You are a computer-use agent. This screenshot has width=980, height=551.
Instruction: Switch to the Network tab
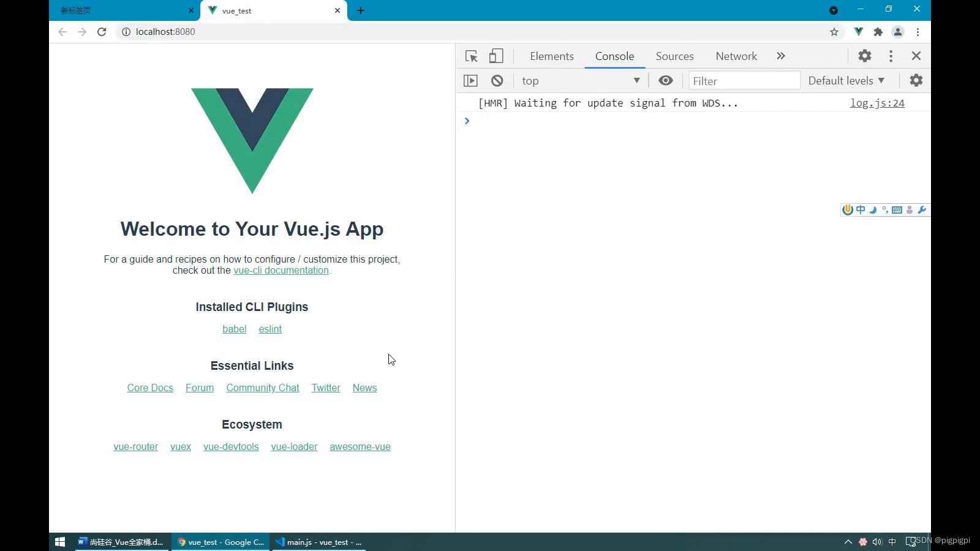point(736,56)
